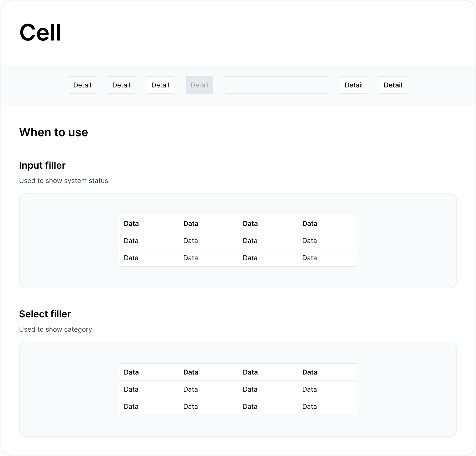Screen dimensions: 476x456
Task: Select a Data cell in the middle row of Select filler table
Action: (x=250, y=389)
